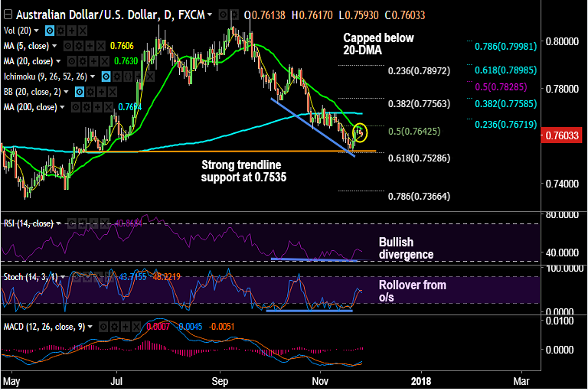Hide the Ichimoku indicator with eye icon
Viewport: 588px width, 391px height.
(x=106, y=77)
